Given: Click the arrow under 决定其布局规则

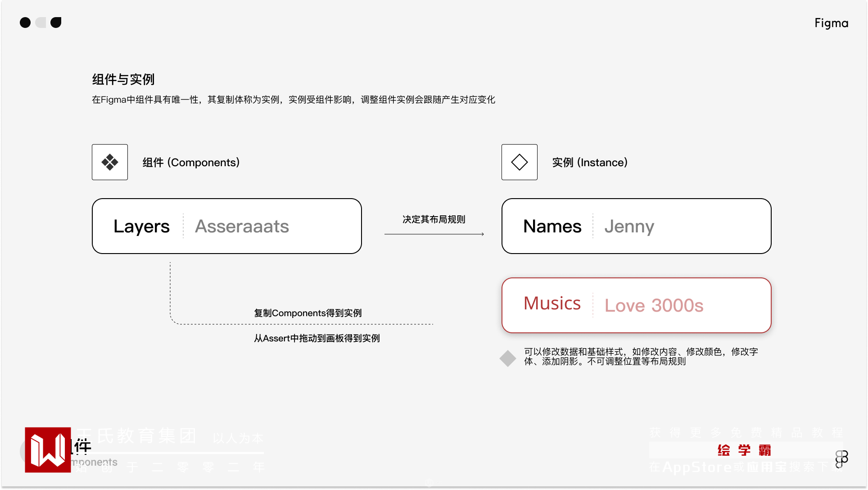Looking at the screenshot, I should coord(434,234).
